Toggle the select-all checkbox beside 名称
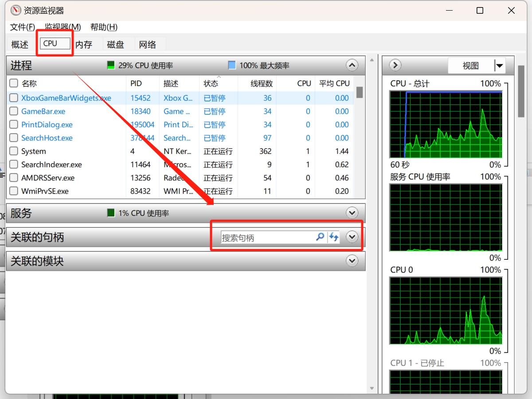The width and height of the screenshot is (532, 399). pyautogui.click(x=14, y=83)
